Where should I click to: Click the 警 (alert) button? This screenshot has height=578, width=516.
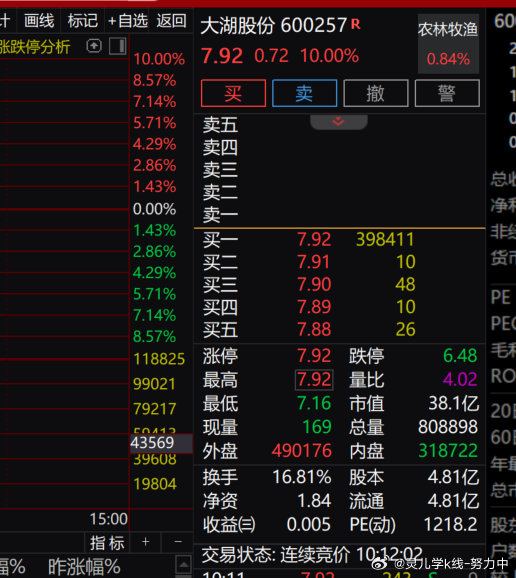tap(447, 93)
